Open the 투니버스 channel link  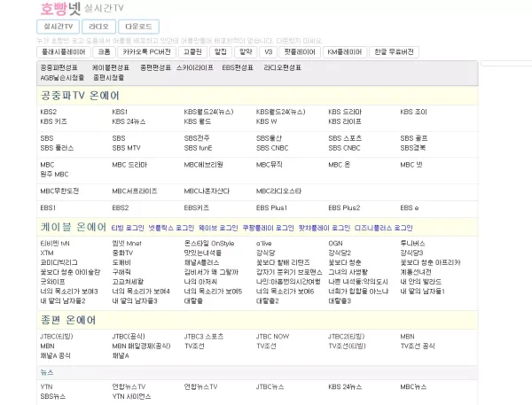pos(412,243)
